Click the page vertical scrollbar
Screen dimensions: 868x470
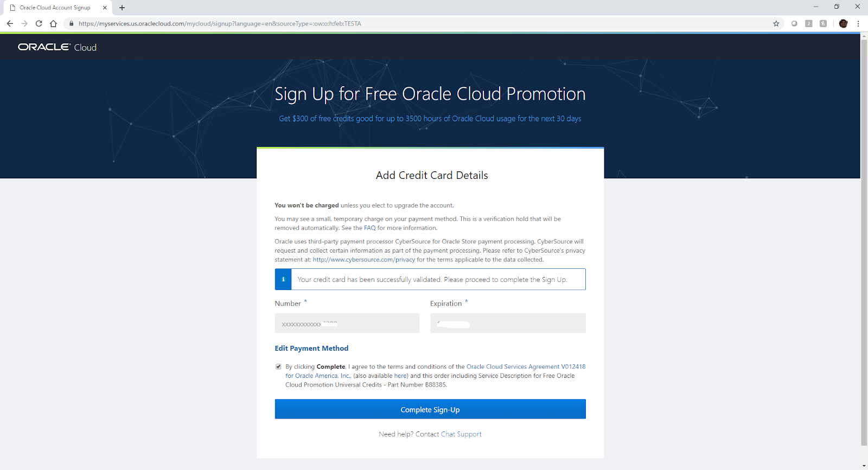click(864, 239)
